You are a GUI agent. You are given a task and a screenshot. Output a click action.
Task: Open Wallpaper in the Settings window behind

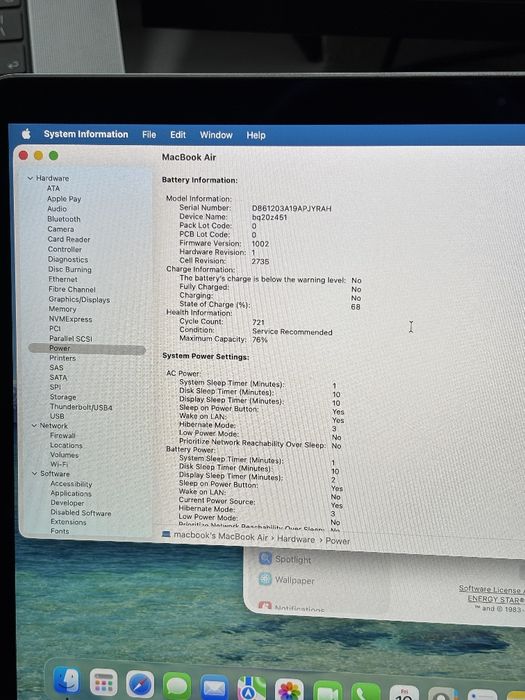[287, 580]
